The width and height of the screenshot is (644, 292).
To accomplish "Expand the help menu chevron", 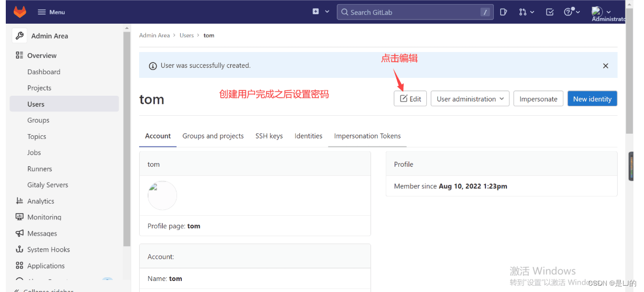I will [x=578, y=12].
